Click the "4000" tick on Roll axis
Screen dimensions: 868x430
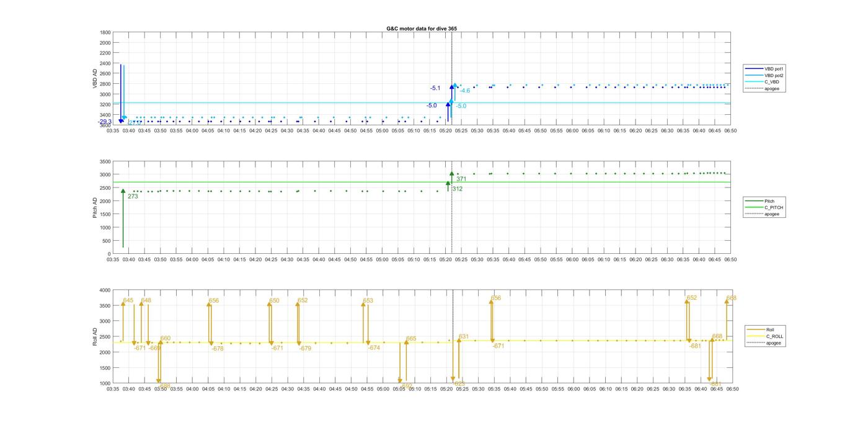(x=104, y=290)
